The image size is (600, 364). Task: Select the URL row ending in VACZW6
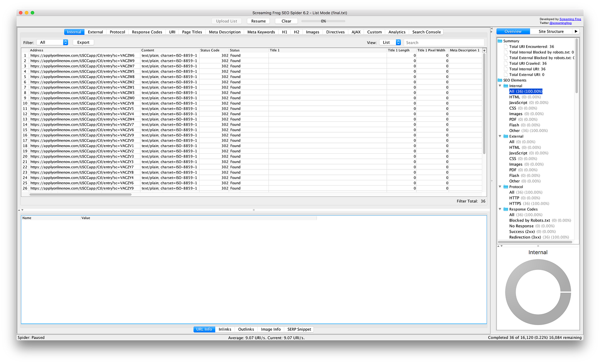(x=251, y=55)
